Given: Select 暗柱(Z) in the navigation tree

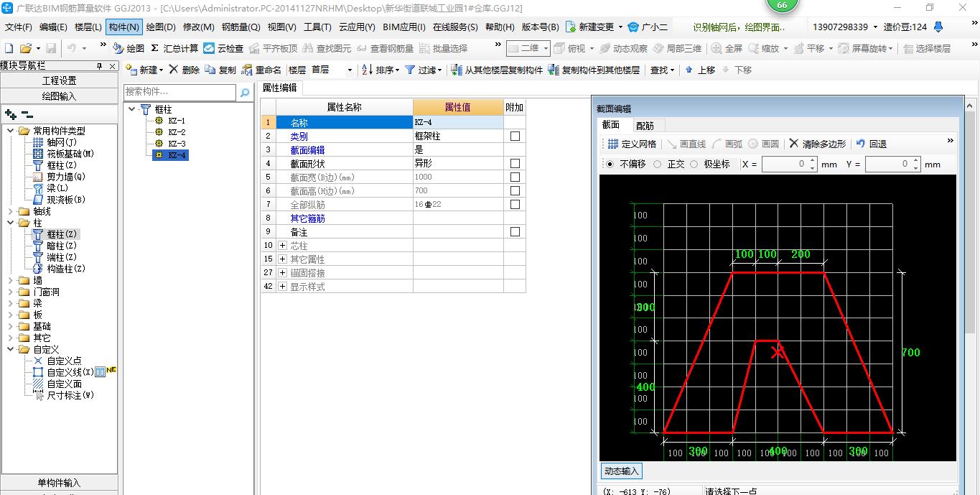Looking at the screenshot, I should coord(66,246).
